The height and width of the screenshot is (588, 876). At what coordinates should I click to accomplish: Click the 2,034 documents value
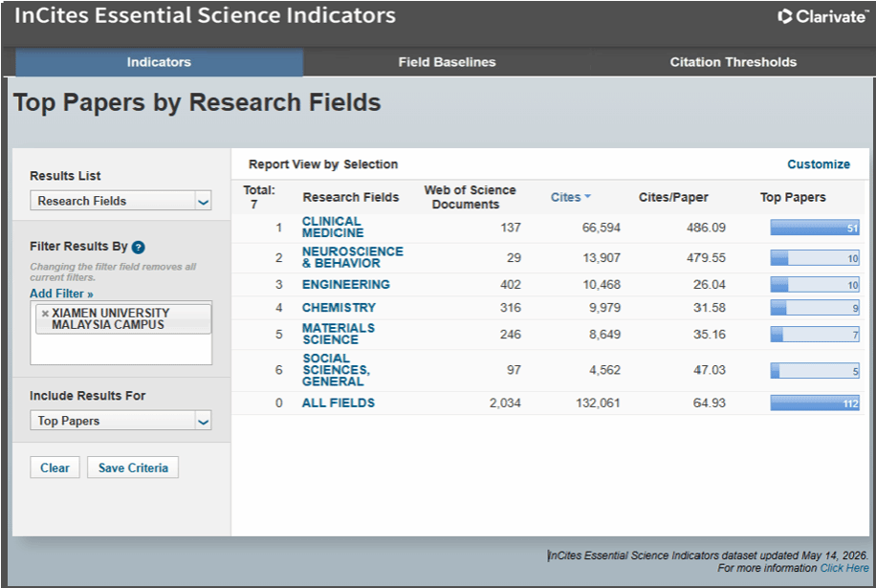[x=505, y=403]
